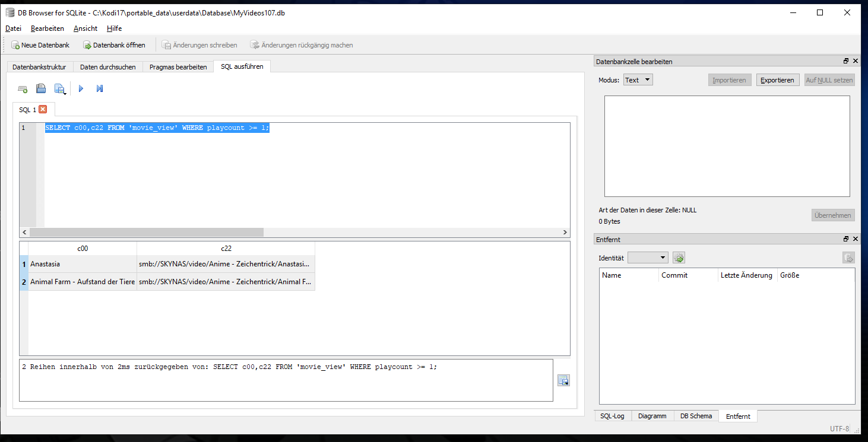The image size is (868, 442).
Task: Switch to Diagramm tab
Action: 652,416
